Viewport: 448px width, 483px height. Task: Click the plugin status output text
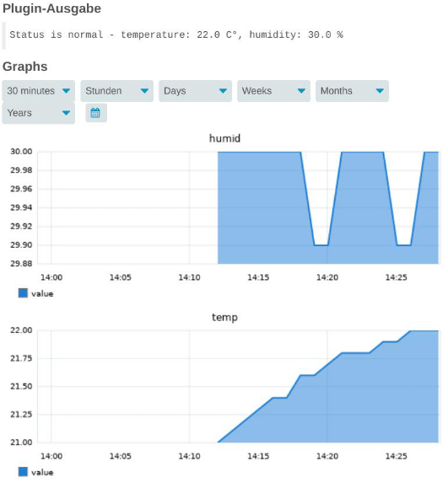click(x=176, y=35)
